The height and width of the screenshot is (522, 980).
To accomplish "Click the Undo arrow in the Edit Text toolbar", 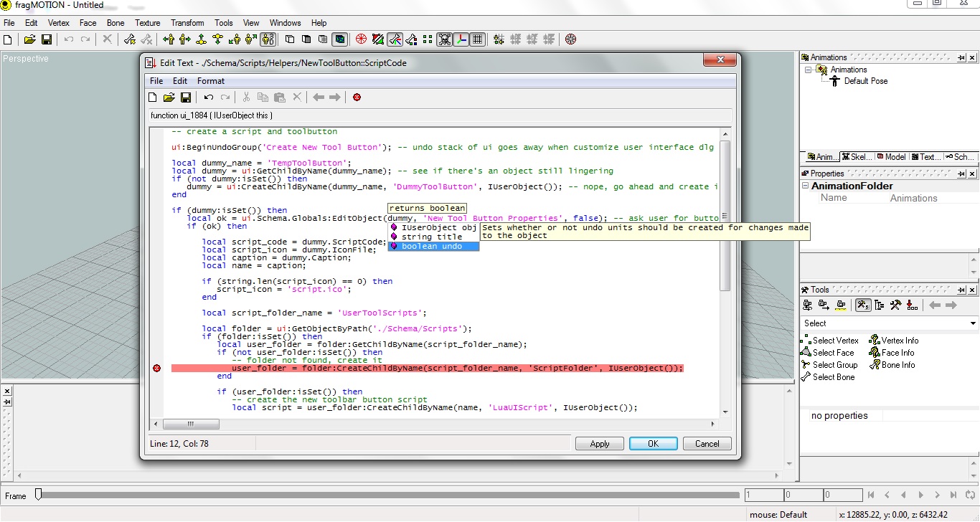I will [209, 97].
